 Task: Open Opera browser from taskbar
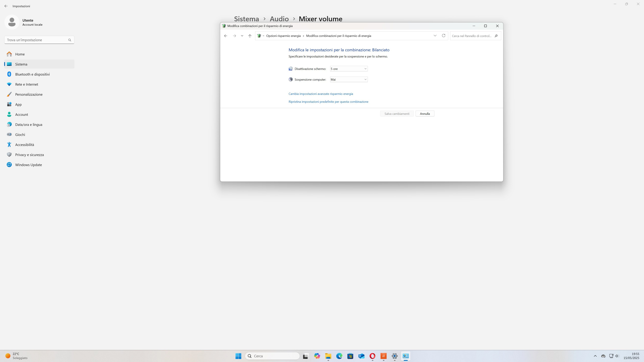click(x=372, y=356)
